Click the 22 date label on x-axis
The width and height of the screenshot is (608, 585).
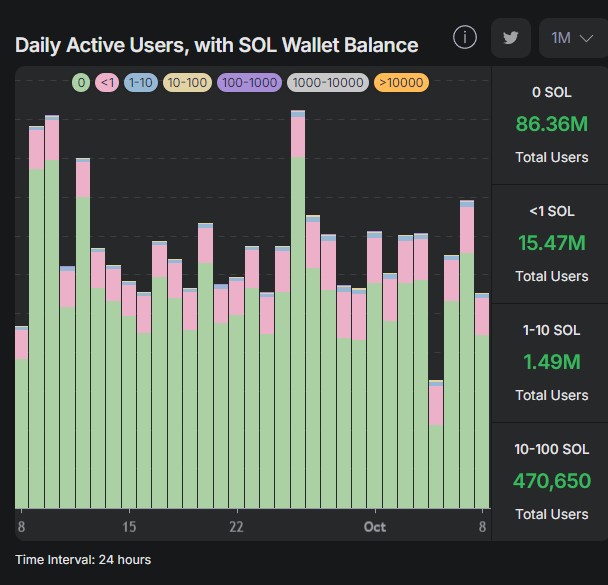click(236, 527)
